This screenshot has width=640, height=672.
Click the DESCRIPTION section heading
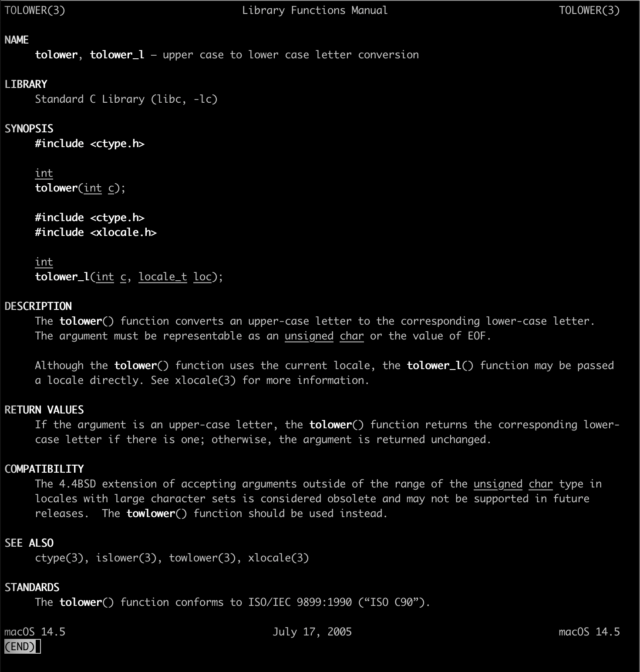click(38, 306)
